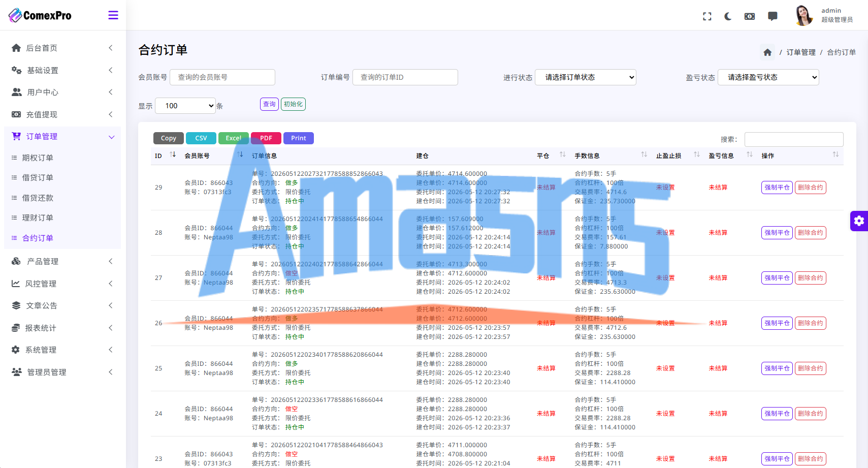The height and width of the screenshot is (468, 868).
Task: Open 借贷还款 submenu item
Action: pos(38,198)
